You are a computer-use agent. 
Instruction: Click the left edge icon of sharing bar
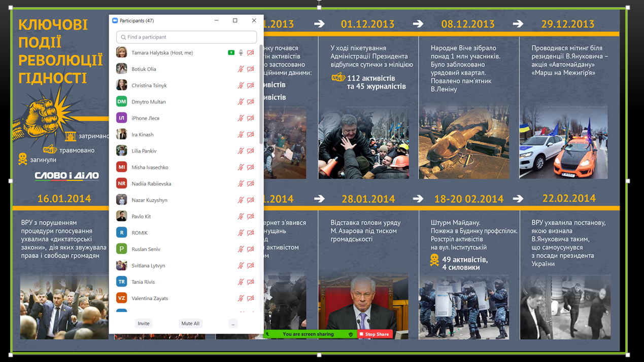point(267,335)
